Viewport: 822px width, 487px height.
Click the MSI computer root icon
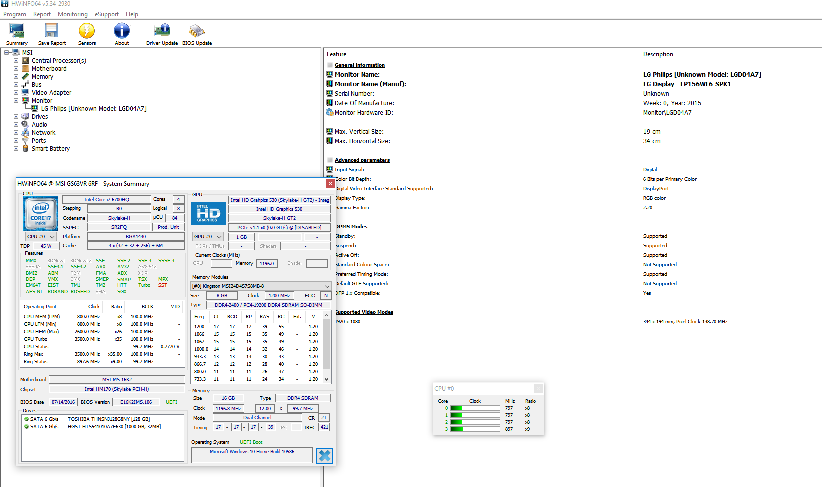click(x=16, y=52)
